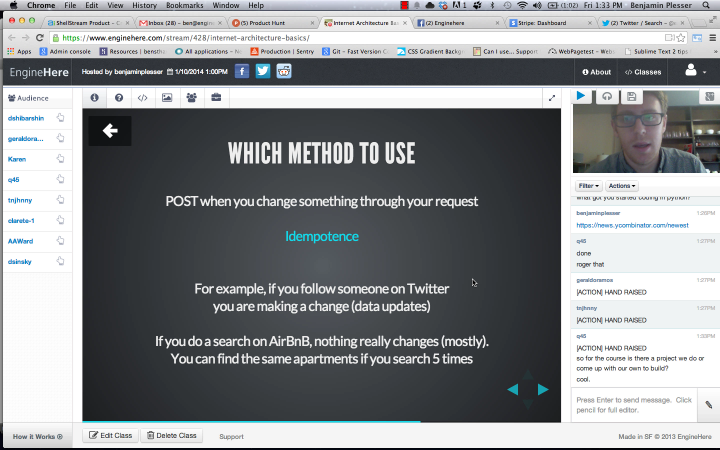Click the pencil full editor icon

708,405
